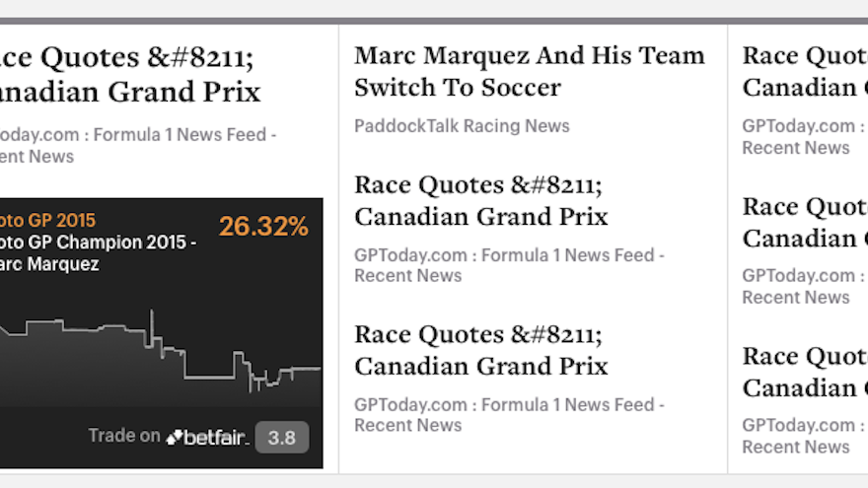
Task: Open the top Race Quotes headline in the right column
Action: pos(804,71)
